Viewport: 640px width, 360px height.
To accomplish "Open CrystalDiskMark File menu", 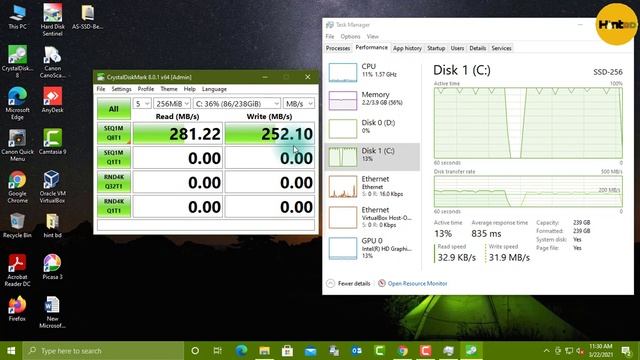I will coord(101,89).
